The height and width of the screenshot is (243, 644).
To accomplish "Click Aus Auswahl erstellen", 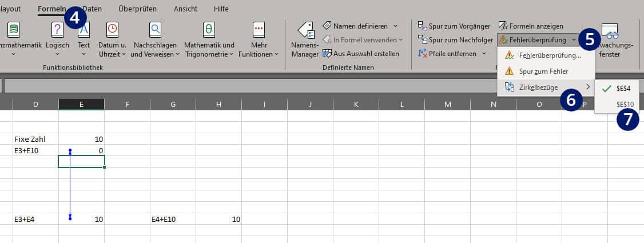I will [x=361, y=53].
